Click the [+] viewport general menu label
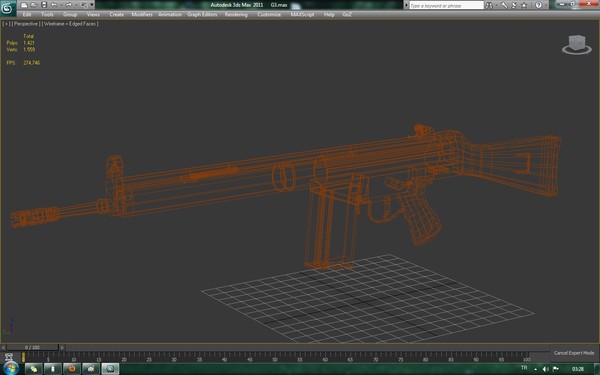The image size is (600, 375). pos(6,24)
